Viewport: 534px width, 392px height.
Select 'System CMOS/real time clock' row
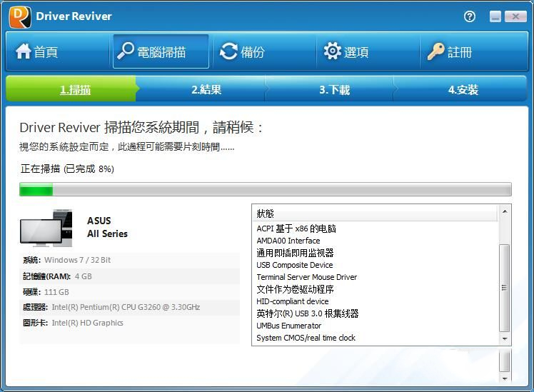pyautogui.click(x=376, y=338)
